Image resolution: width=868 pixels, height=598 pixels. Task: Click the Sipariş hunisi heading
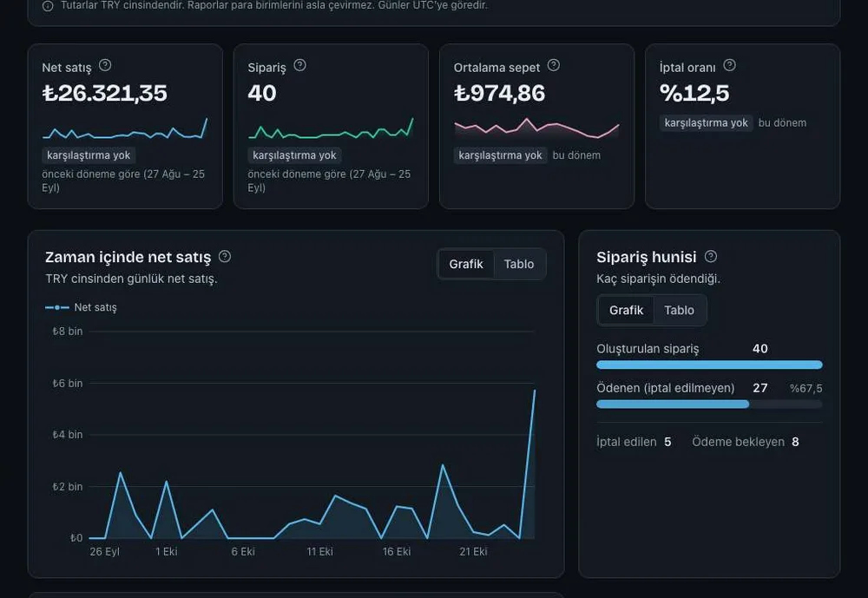pyautogui.click(x=646, y=257)
